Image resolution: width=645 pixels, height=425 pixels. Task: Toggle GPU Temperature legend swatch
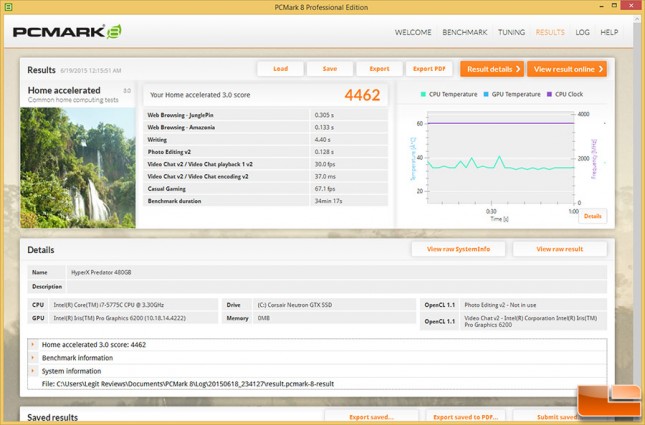click(486, 94)
